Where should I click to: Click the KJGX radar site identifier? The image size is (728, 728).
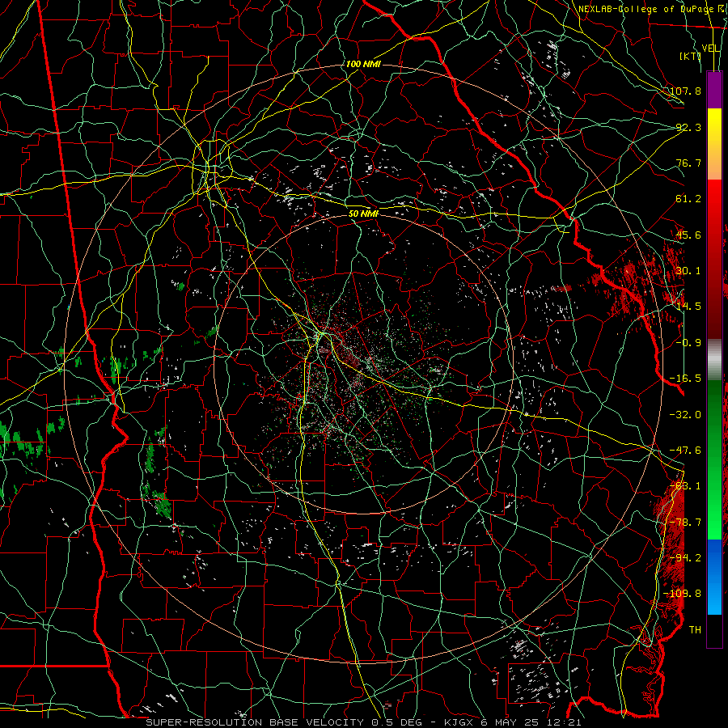[459, 722]
